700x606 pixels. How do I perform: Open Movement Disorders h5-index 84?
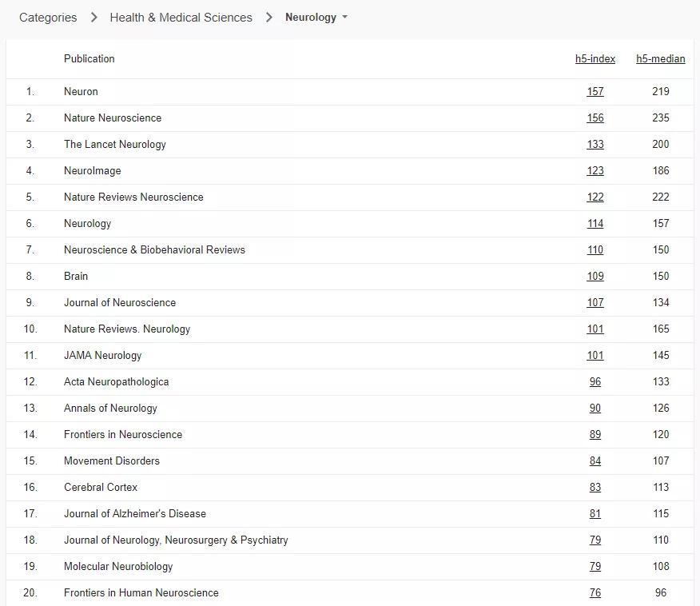pos(595,460)
